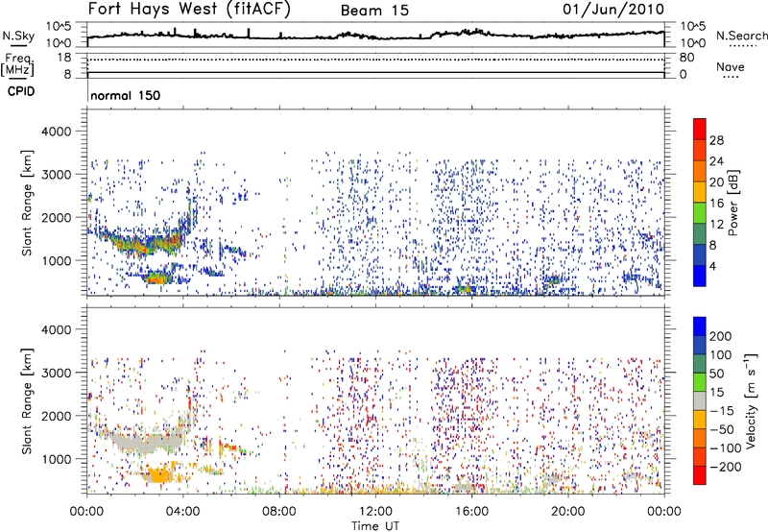Screen dimensions: 768x532
Task: Click the 'Beam 15' label
Action: (x=374, y=11)
